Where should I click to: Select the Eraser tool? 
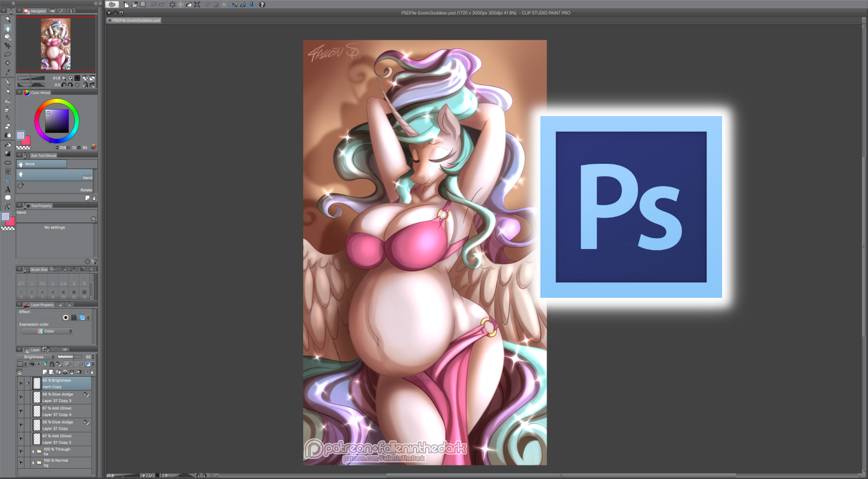8,126
